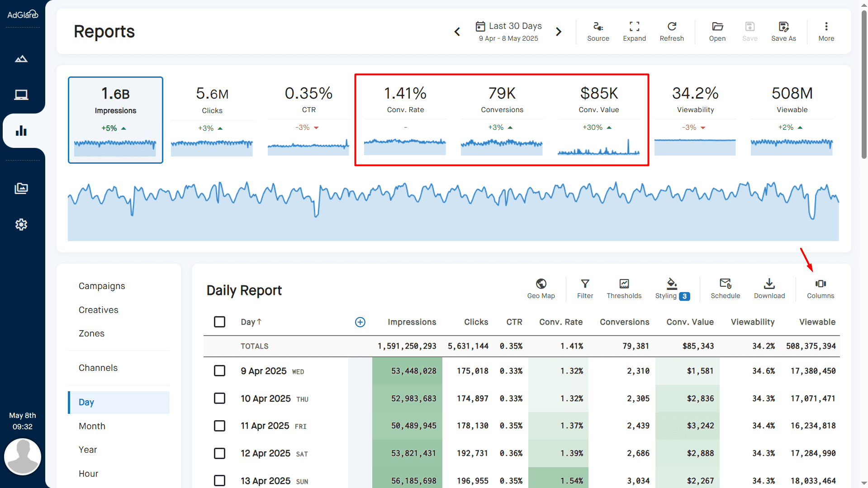Viewport: 868px width, 488px height.
Task: Open the Last 30 Days date picker
Action: click(508, 31)
